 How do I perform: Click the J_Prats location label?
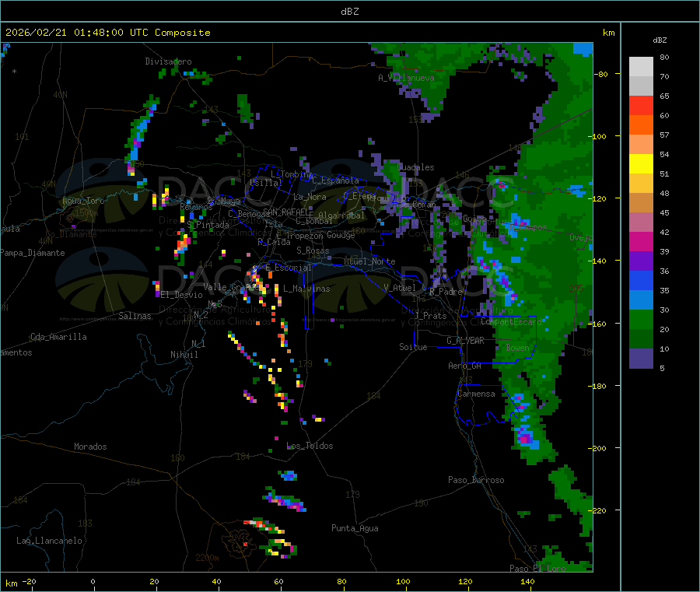coord(431,316)
